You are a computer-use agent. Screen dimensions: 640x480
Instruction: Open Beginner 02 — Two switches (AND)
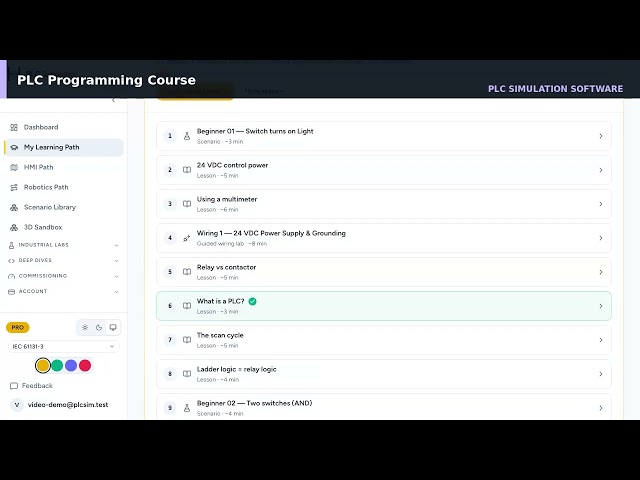point(384,407)
